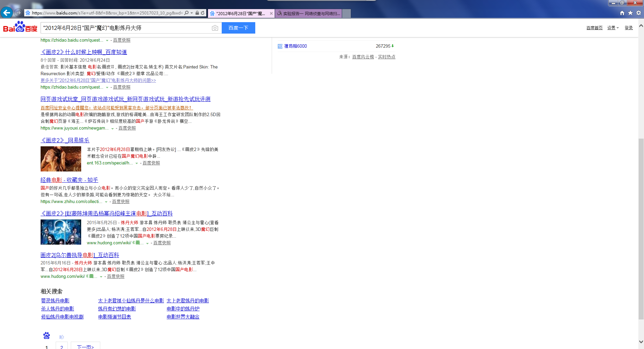Image resolution: width=644 pixels, height=349 pixels.
Task: Focus the Baidu search input box
Action: pyautogui.click(x=126, y=28)
